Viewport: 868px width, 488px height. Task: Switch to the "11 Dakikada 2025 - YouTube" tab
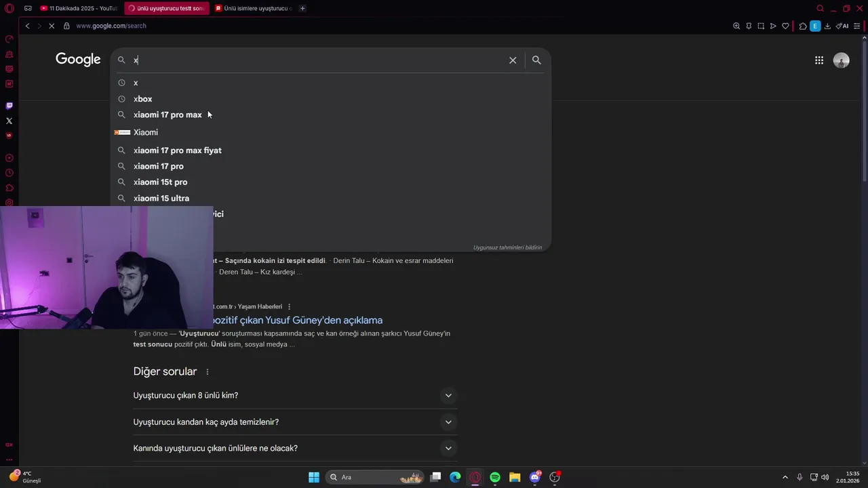tap(79, 8)
